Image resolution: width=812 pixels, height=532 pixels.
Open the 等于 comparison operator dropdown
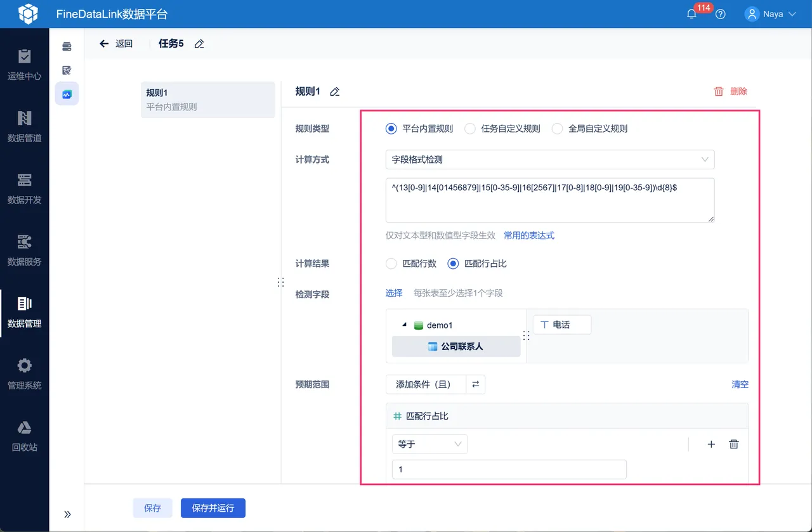click(x=429, y=444)
